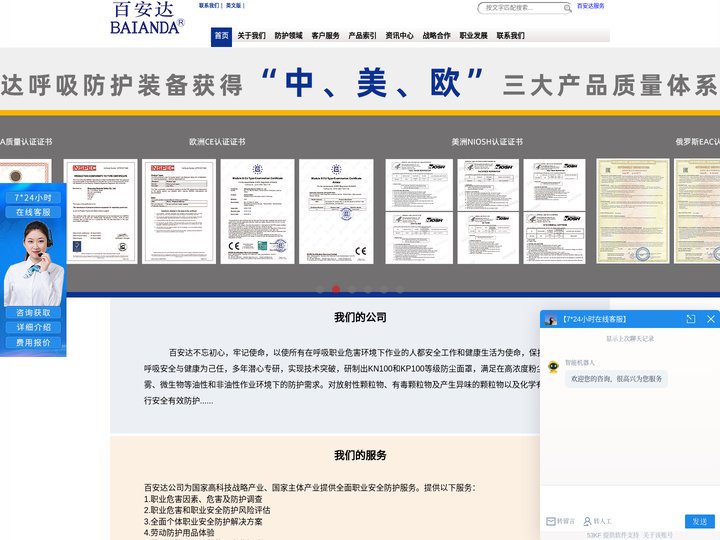Viewport: 720px width, 540px height.
Task: Click 详细介绍 on the sidebar widget
Action: coord(33,327)
